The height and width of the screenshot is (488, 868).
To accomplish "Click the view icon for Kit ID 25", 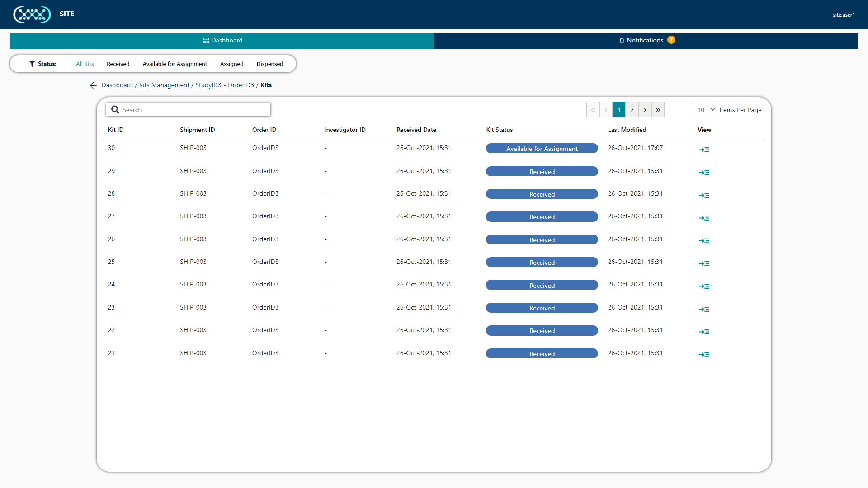I will point(704,263).
